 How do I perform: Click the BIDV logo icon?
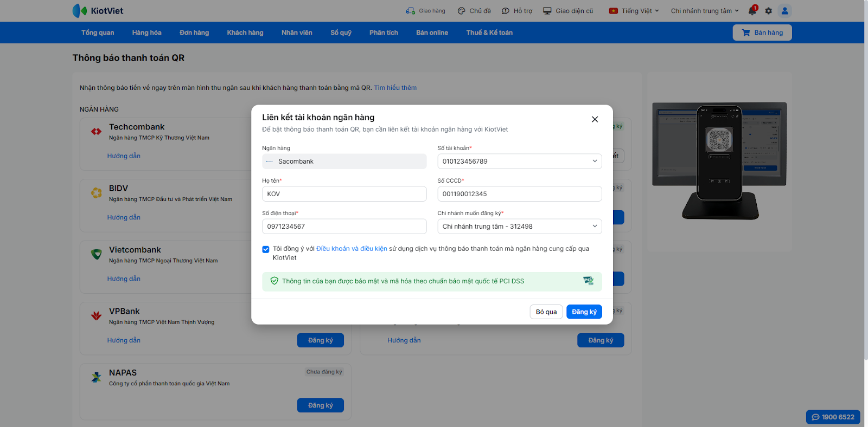point(97,193)
